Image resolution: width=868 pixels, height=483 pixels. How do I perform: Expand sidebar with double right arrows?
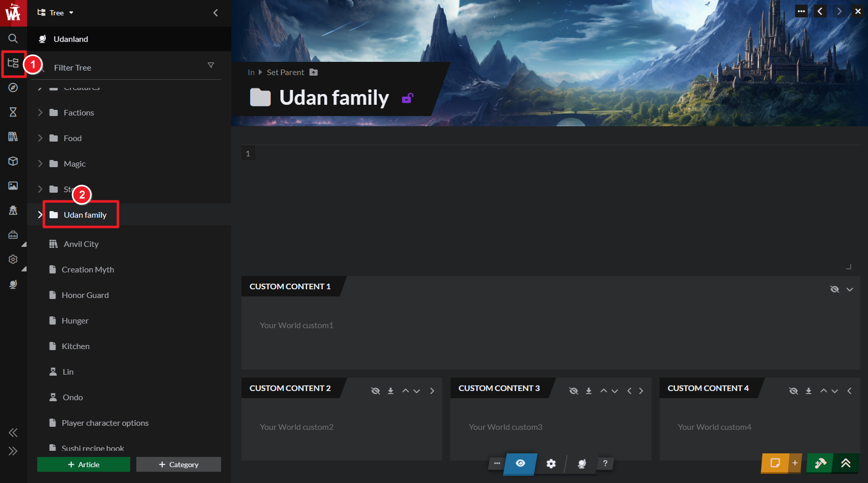pyautogui.click(x=13, y=451)
